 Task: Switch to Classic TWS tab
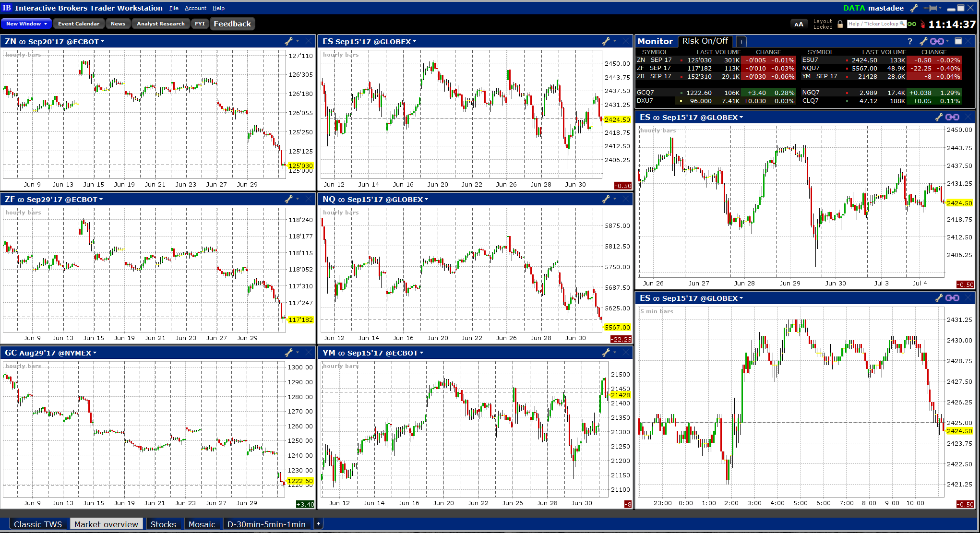pos(38,524)
